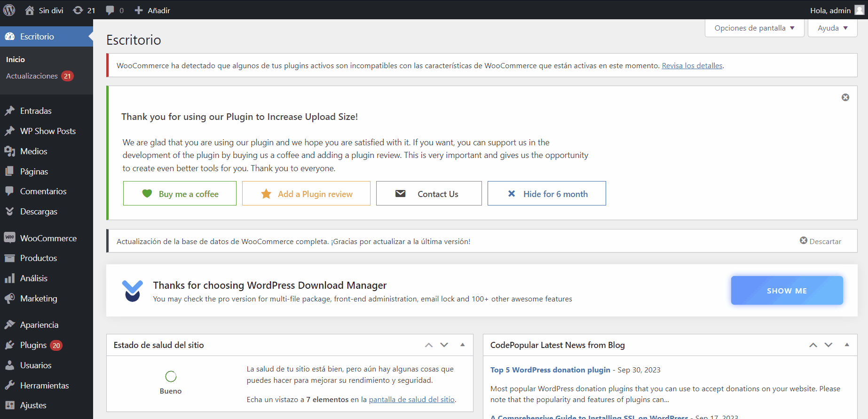
Task: Go to Plugins in the sidebar
Action: (33, 345)
